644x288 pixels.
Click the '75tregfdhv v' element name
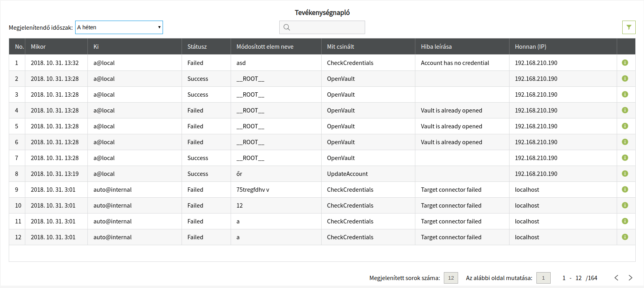253,190
